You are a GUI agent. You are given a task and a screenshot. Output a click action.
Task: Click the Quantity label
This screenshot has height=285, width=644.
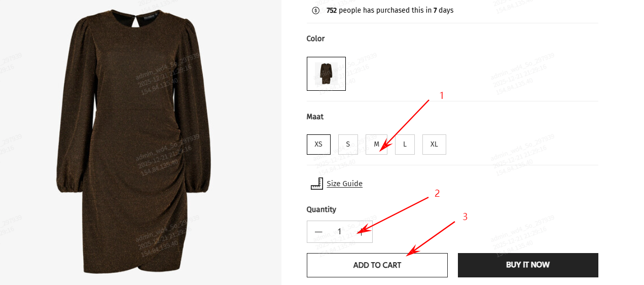click(321, 209)
